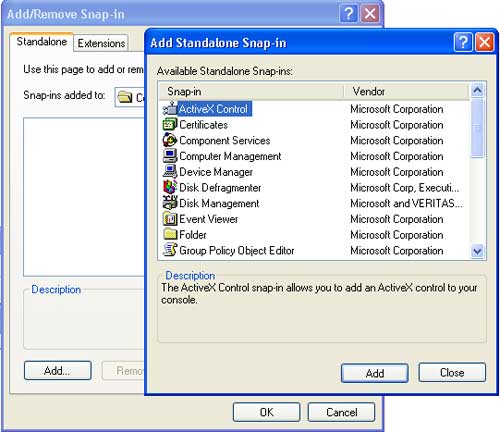Pick the Group Policy Object Editor icon
Image resolution: width=500 pixels, height=432 pixels.
point(170,250)
